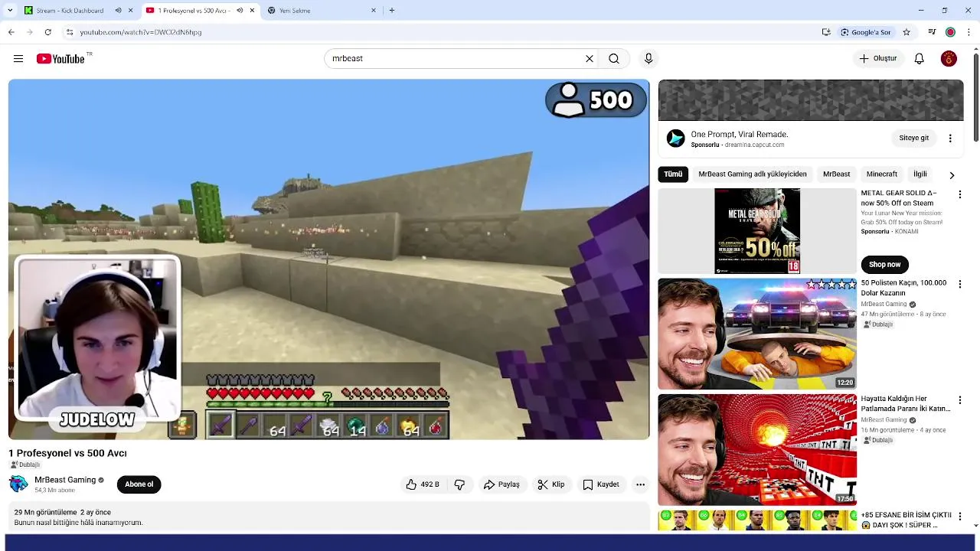Switch to the Stream - Kick Dashboard tab
Viewport: 980px width, 551px height.
[x=69, y=11]
